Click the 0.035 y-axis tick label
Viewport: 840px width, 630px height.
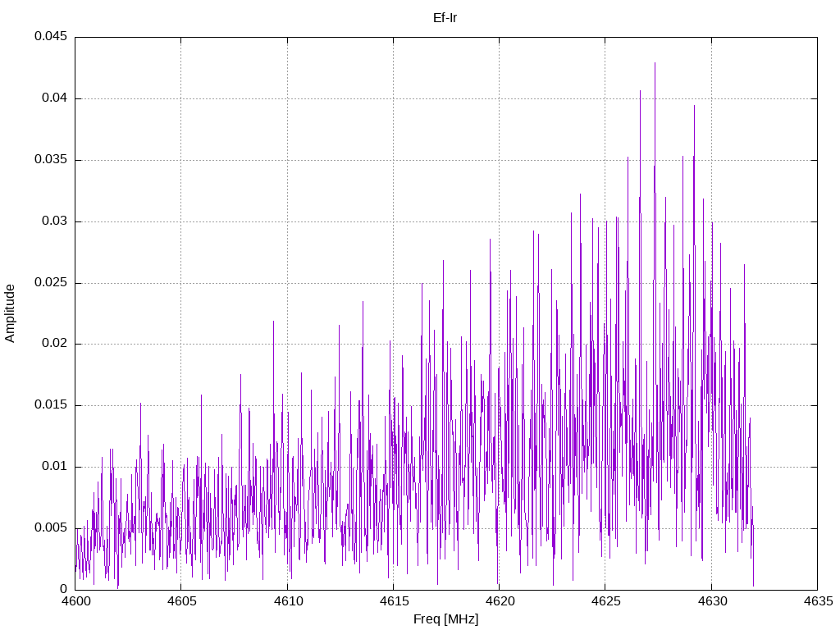(51, 160)
